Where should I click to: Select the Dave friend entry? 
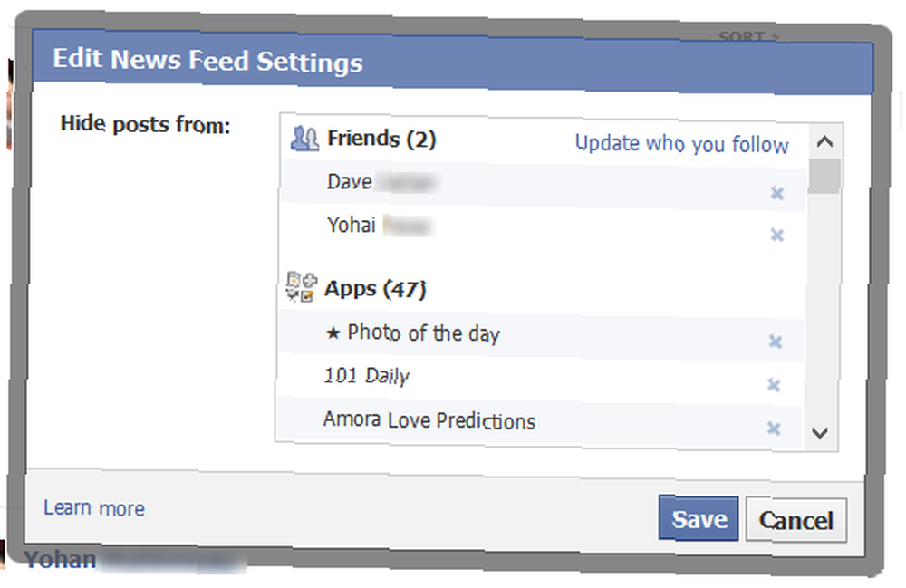coord(542,186)
